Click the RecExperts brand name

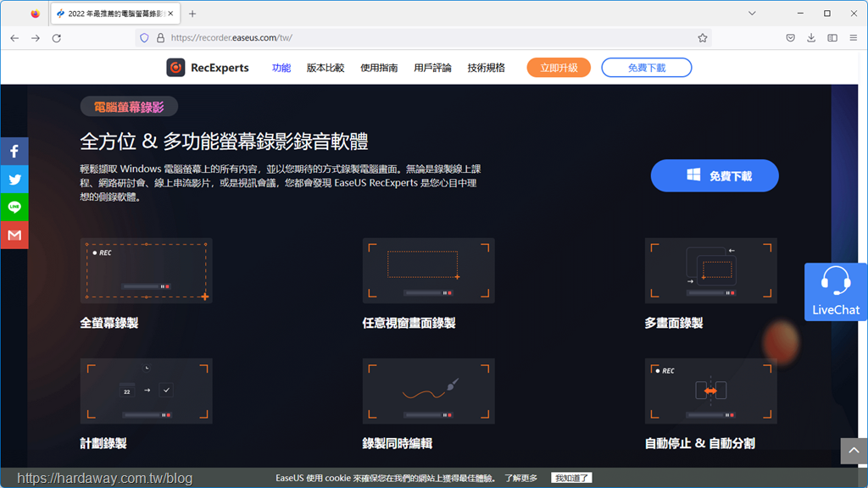click(220, 68)
